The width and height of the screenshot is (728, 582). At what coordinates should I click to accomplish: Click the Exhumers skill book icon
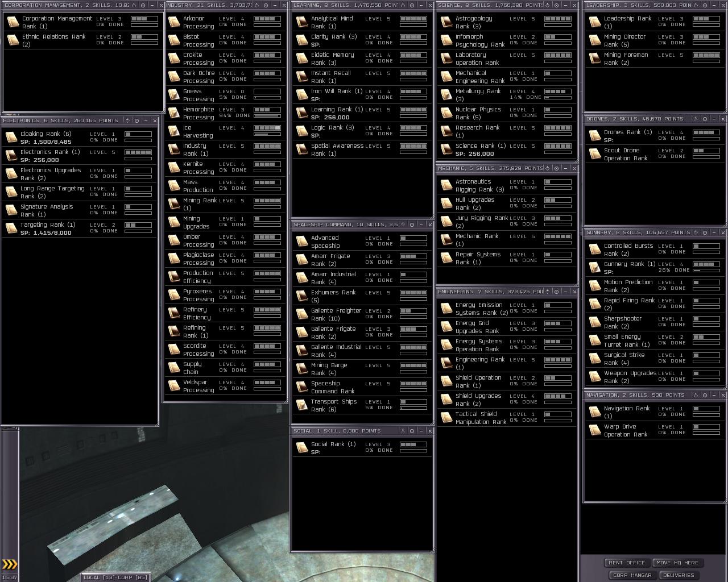pyautogui.click(x=302, y=296)
